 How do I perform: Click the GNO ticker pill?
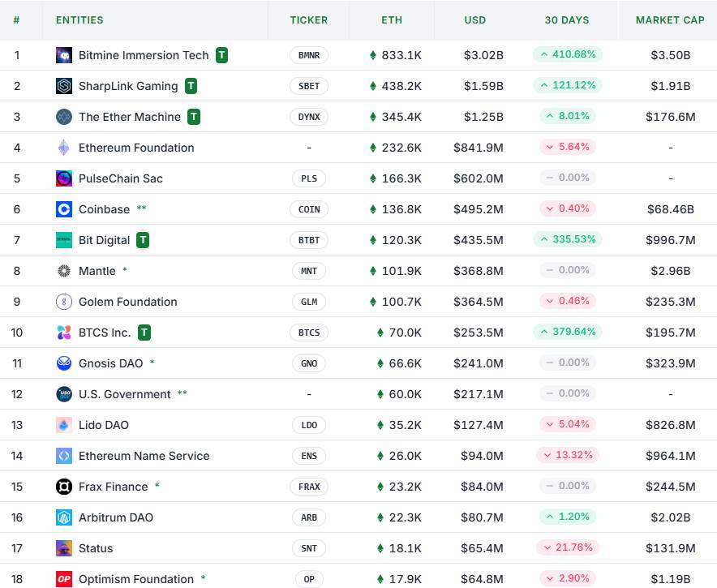point(309,363)
